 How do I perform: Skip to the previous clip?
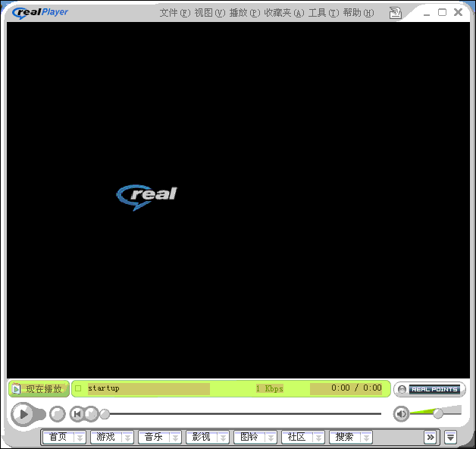[x=77, y=414]
